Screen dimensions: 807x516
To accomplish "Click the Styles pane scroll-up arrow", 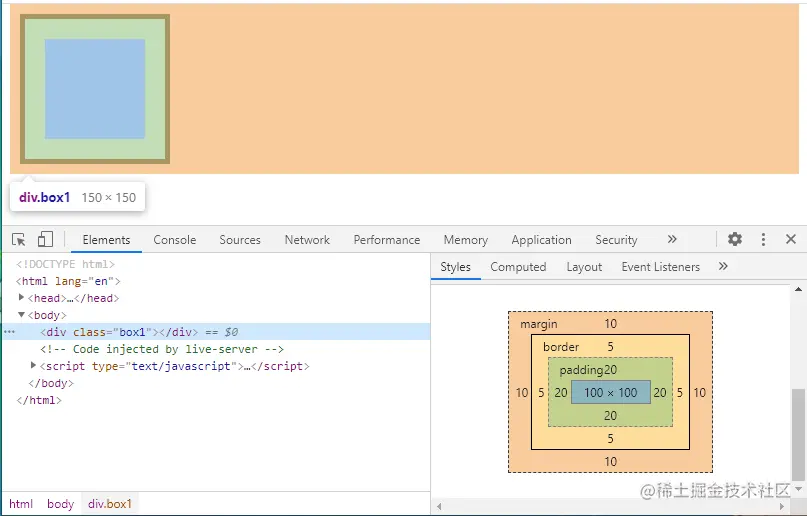I will (x=798, y=290).
